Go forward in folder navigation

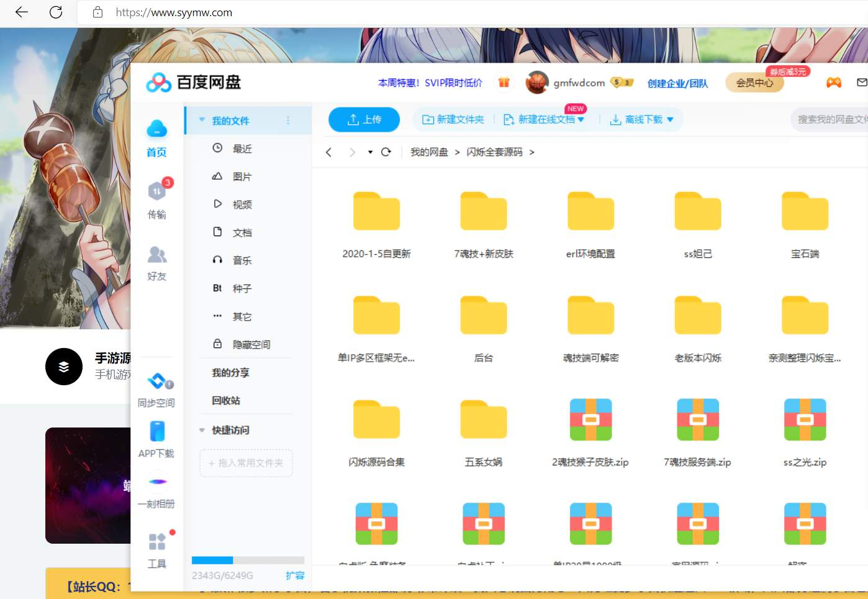[352, 152]
